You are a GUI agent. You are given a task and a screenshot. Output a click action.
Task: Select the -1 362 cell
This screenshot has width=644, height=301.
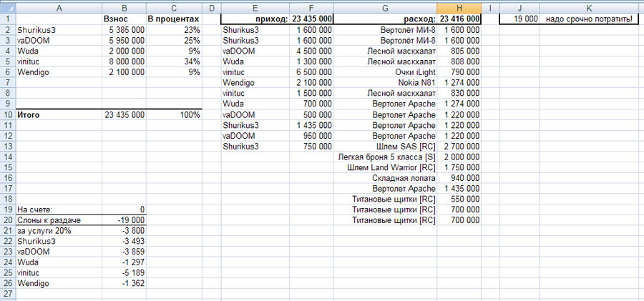tap(124, 283)
